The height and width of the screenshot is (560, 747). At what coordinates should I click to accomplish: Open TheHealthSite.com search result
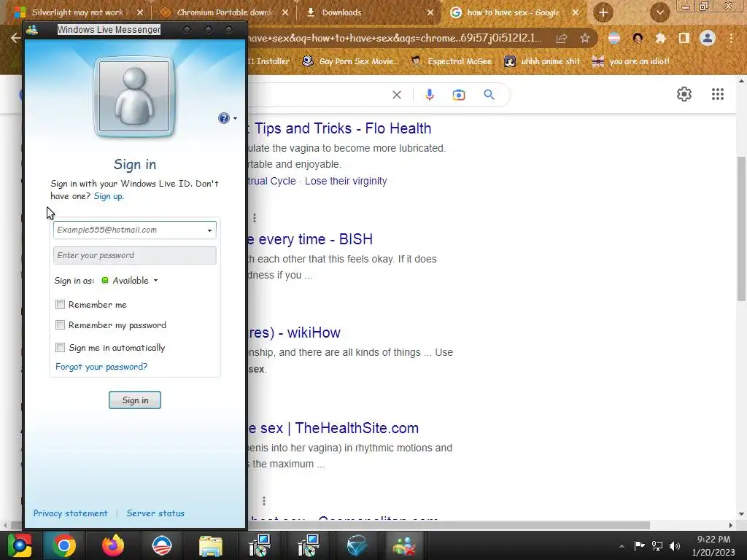coord(333,428)
